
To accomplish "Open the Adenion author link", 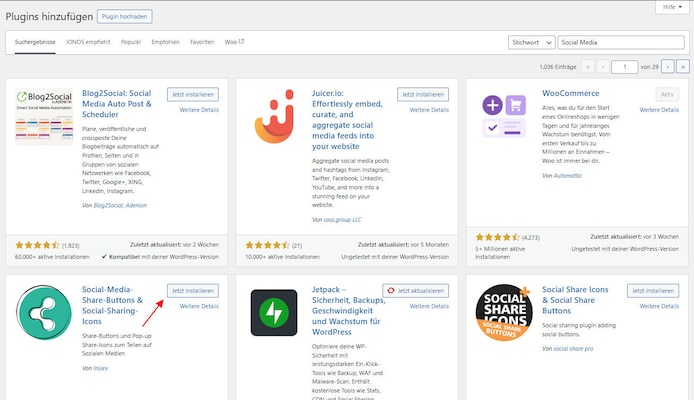I will 136,205.
